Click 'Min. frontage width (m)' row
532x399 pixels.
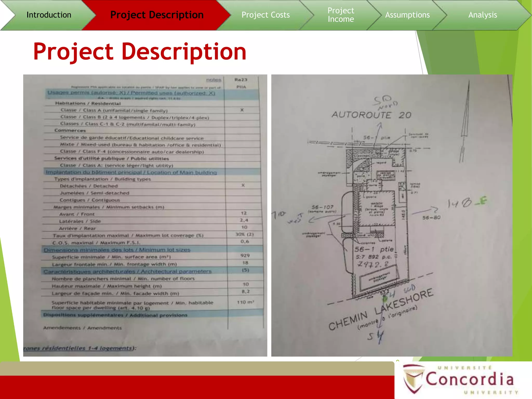coord(152,264)
